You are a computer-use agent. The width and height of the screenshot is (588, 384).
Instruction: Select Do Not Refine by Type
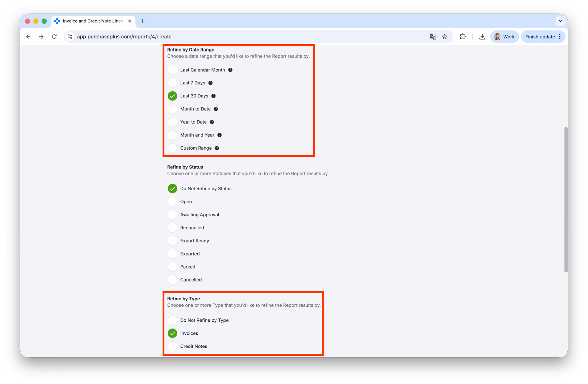(172, 320)
